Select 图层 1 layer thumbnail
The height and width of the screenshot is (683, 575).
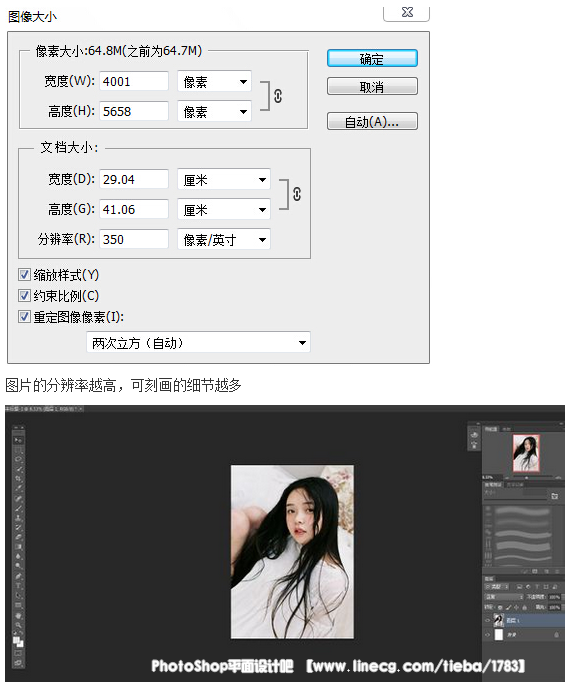click(499, 620)
